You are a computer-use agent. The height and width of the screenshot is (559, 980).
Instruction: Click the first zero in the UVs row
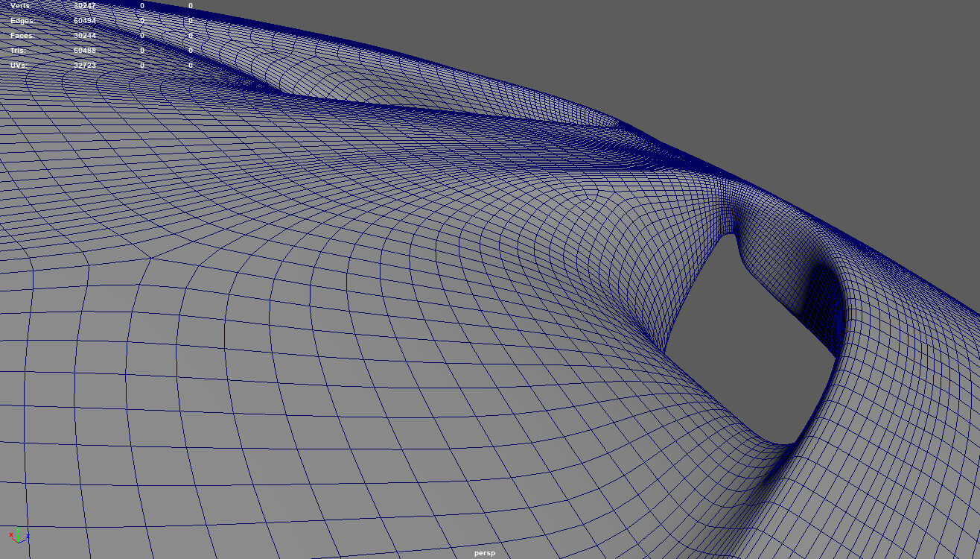(x=142, y=66)
